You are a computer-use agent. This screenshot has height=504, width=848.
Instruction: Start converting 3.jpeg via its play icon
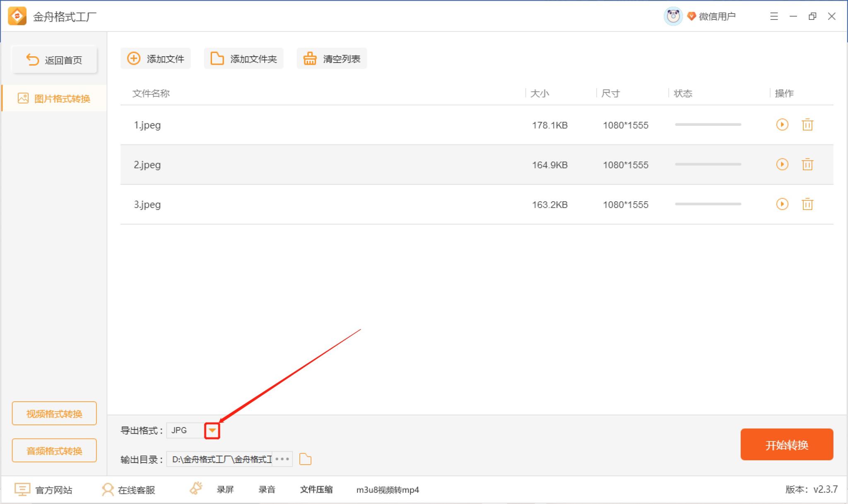coord(782,204)
